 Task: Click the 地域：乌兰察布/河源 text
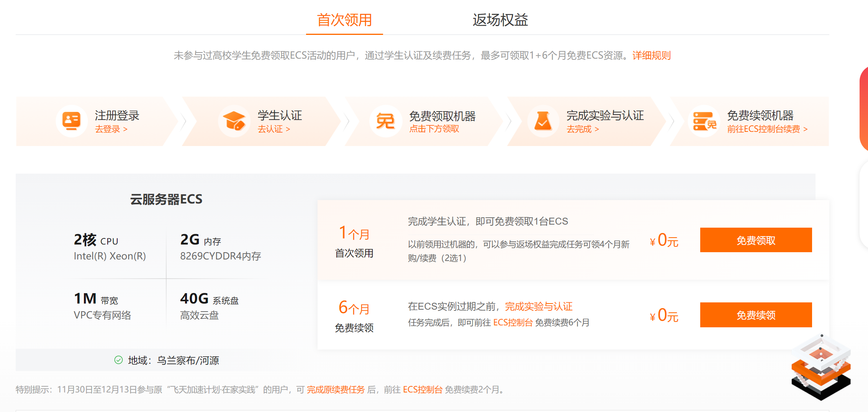coord(173,360)
